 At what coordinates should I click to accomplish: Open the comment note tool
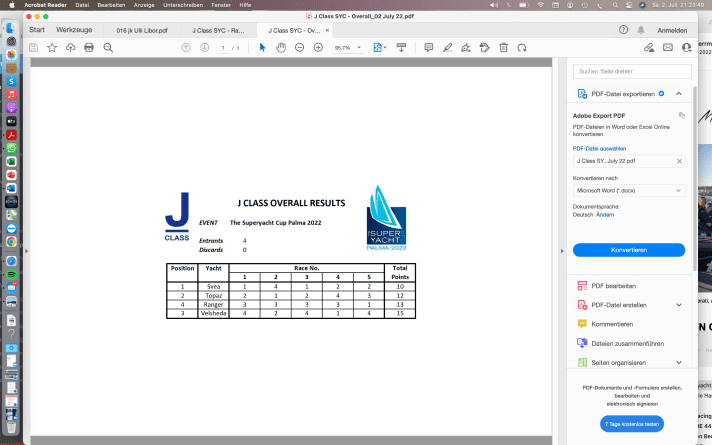pyautogui.click(x=429, y=47)
